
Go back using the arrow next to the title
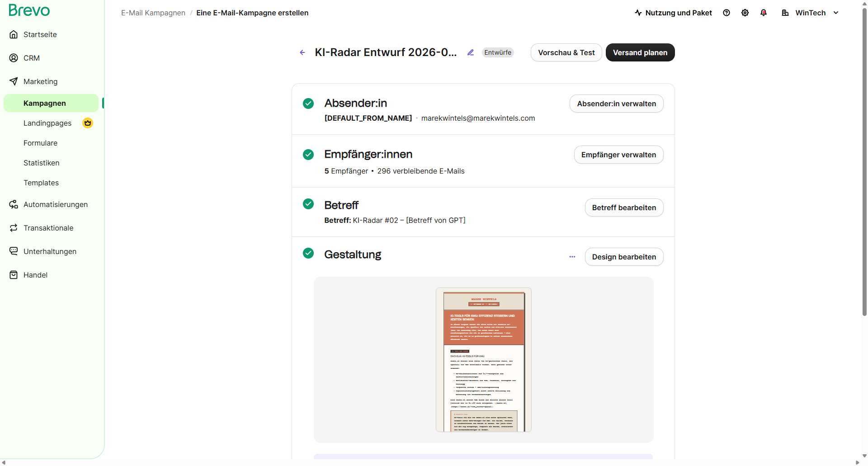[302, 52]
